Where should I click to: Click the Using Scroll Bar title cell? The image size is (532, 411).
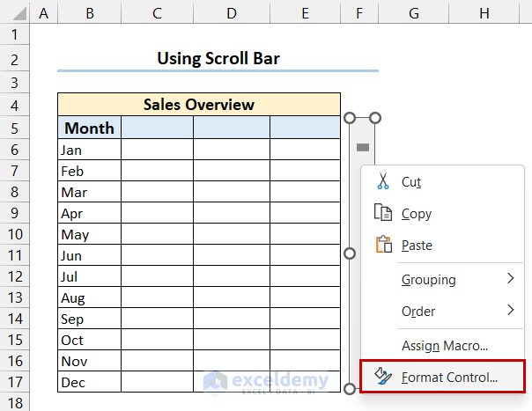tap(218, 59)
